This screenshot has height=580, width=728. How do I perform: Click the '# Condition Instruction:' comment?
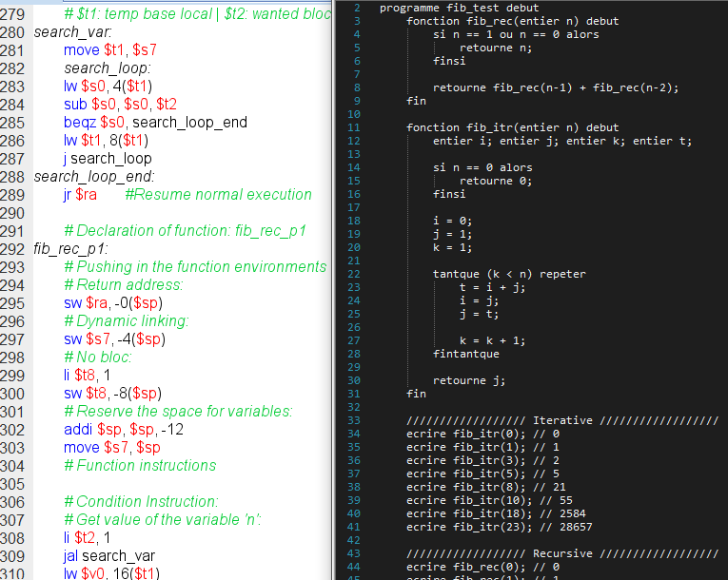tap(141, 503)
